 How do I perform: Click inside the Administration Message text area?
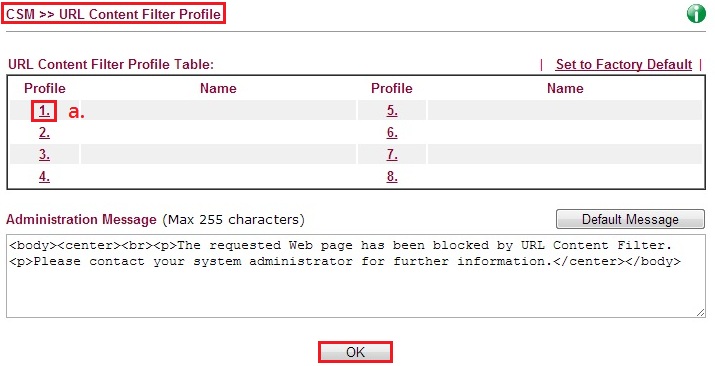[x=356, y=276]
